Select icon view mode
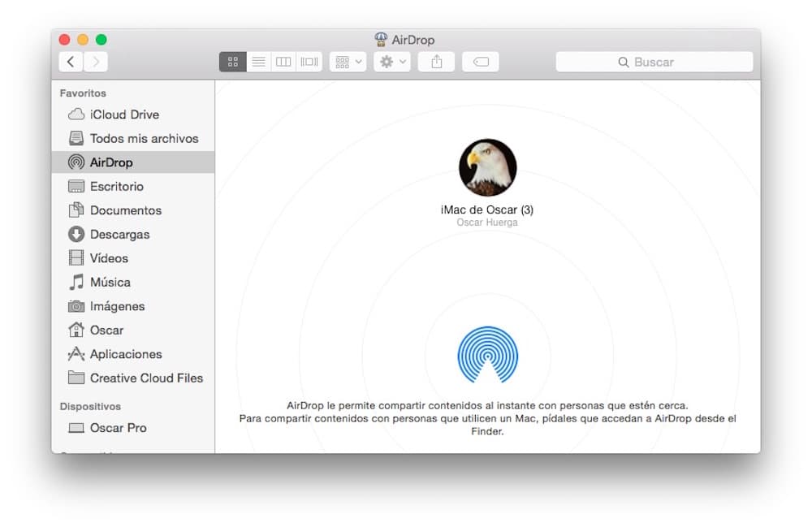Viewport: 812px width, 527px height. pyautogui.click(x=232, y=61)
